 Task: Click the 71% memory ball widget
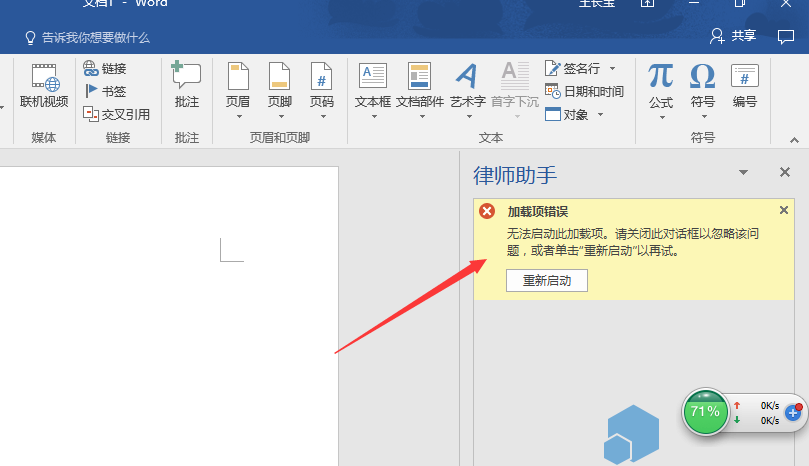point(705,412)
